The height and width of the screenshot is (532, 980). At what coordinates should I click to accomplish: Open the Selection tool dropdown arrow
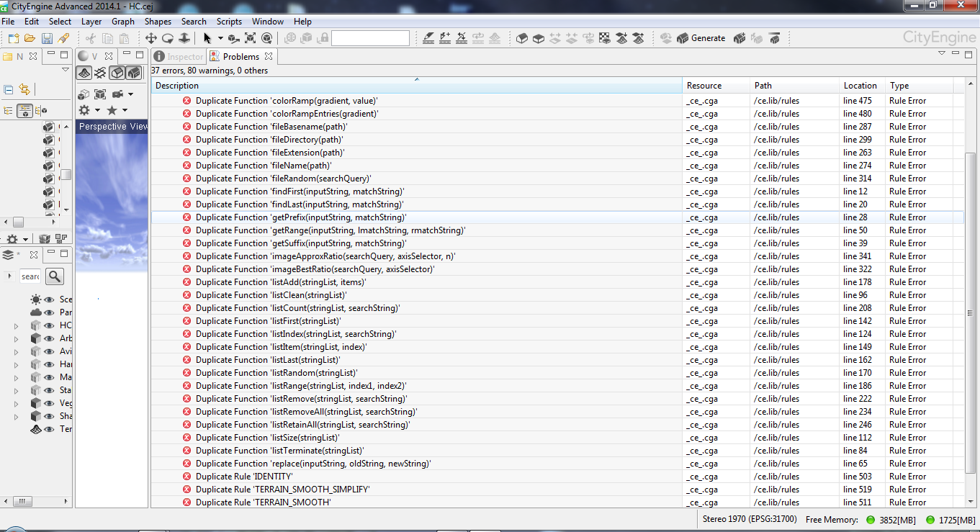coord(220,38)
